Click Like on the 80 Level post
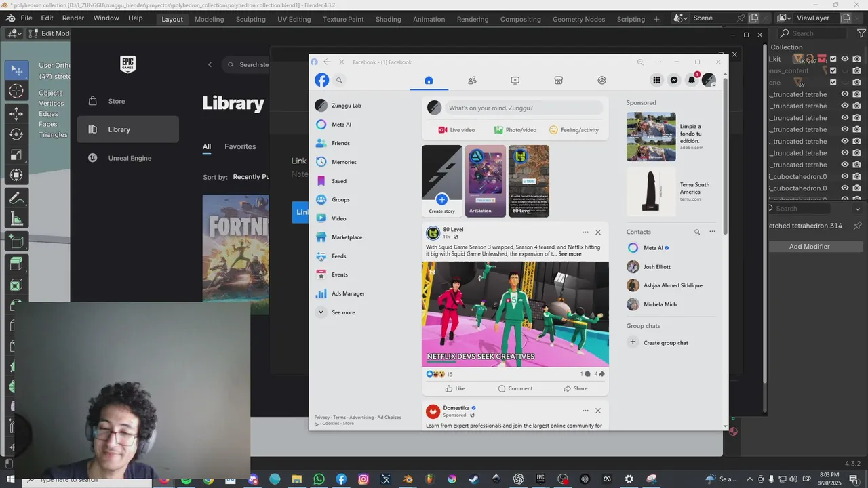Screen dimensions: 868x488 [455, 388]
